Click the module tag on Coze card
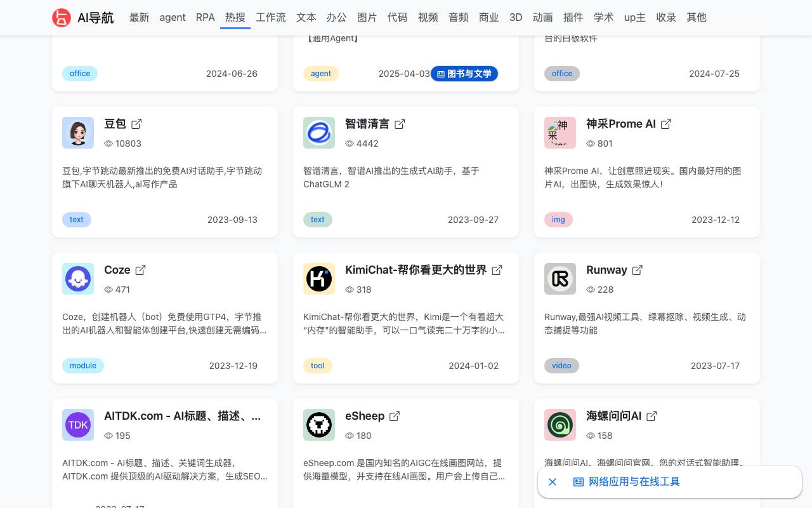This screenshot has height=508, width=812. [83, 366]
